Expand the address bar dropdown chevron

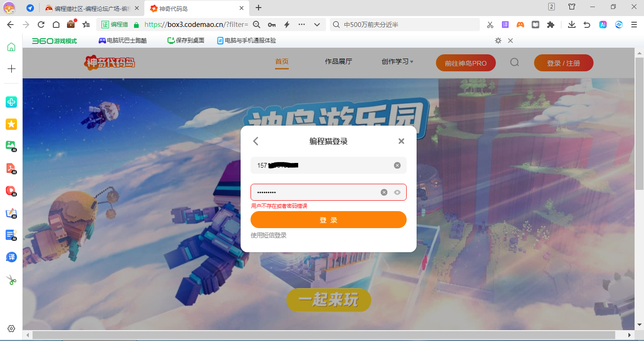(x=317, y=25)
